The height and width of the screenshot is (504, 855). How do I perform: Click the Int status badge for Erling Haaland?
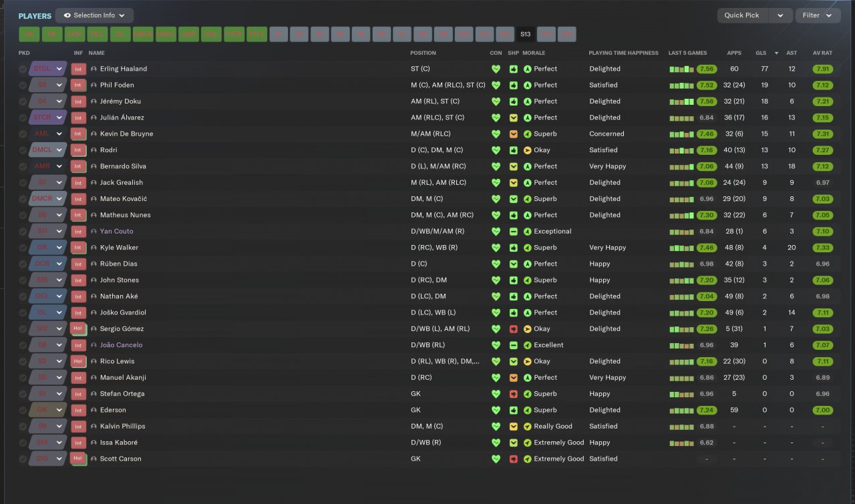point(78,69)
